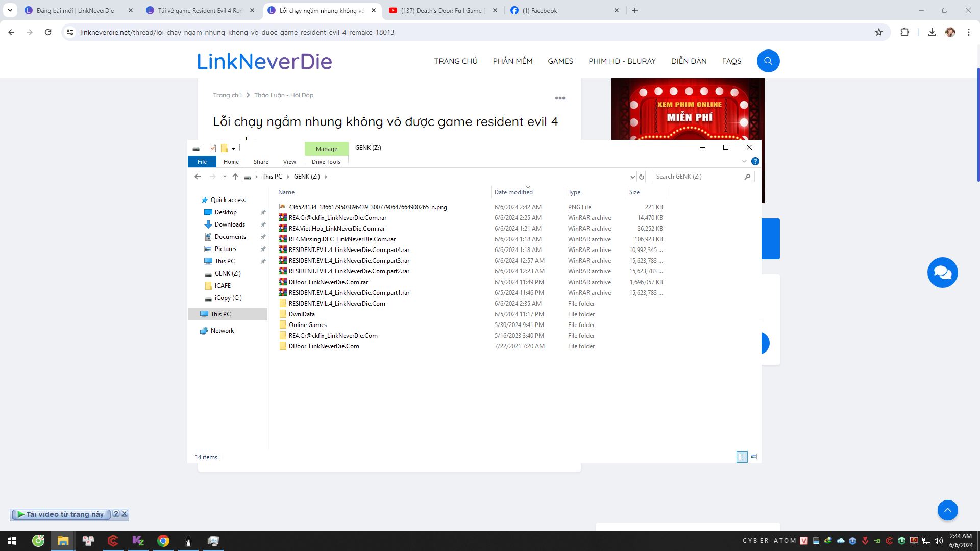980x551 pixels.
Task: Open the recent locations dropdown arrow
Action: click(x=225, y=177)
